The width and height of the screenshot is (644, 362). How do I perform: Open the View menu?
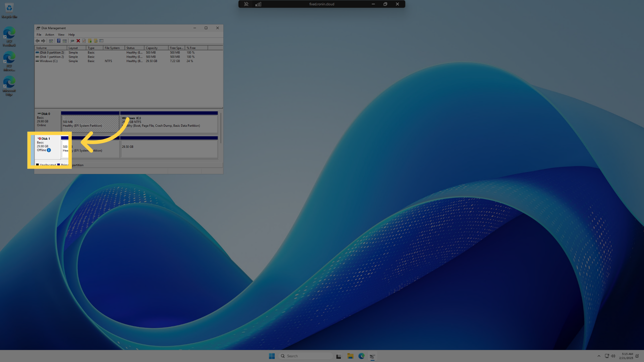61,35
